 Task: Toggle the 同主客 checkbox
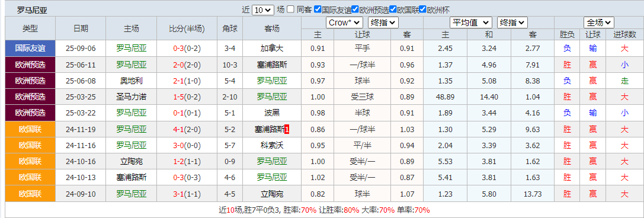[290, 9]
